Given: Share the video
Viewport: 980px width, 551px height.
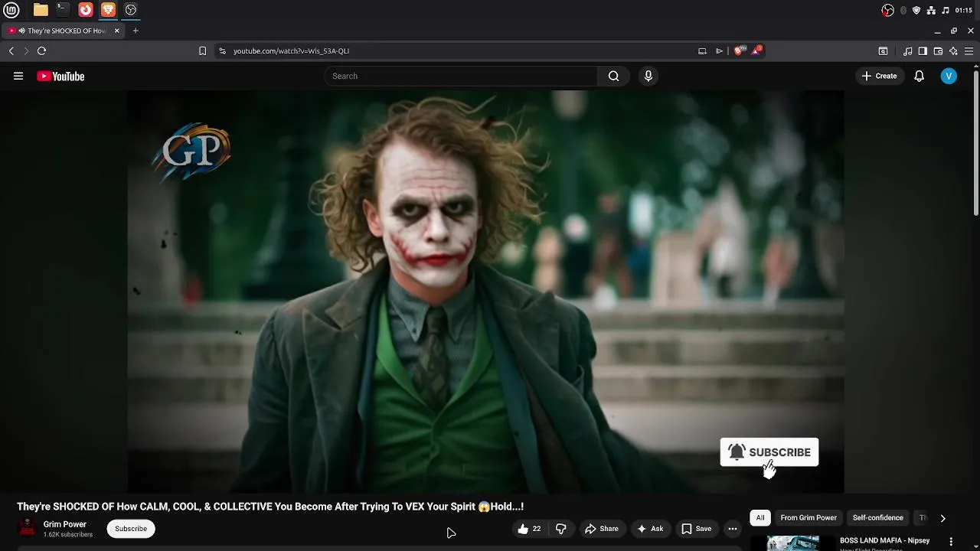Looking at the screenshot, I should tap(602, 529).
